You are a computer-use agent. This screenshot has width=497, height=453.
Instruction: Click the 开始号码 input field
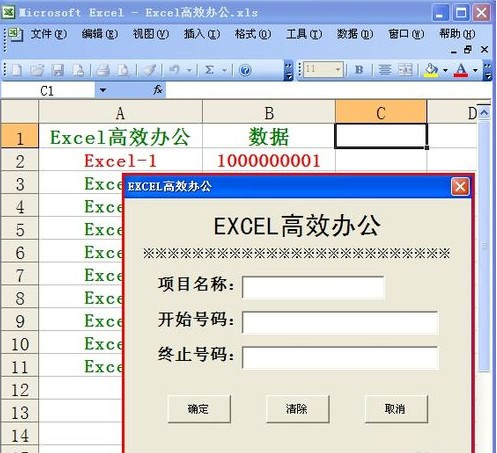coord(340,322)
